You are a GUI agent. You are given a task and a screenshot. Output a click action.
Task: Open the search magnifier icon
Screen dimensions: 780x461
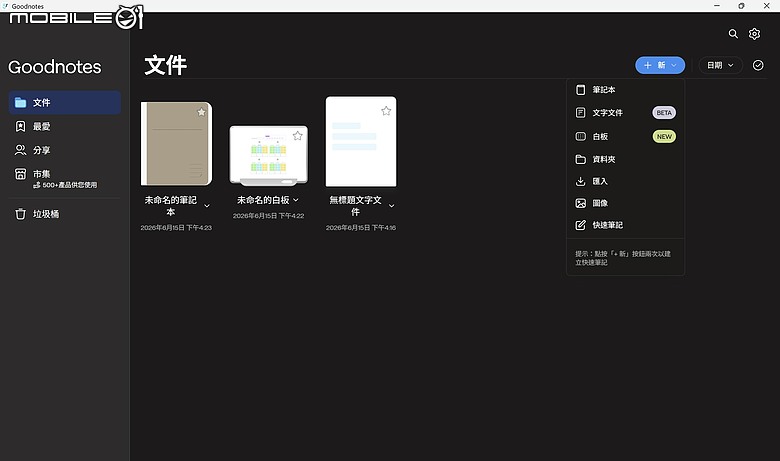[733, 34]
